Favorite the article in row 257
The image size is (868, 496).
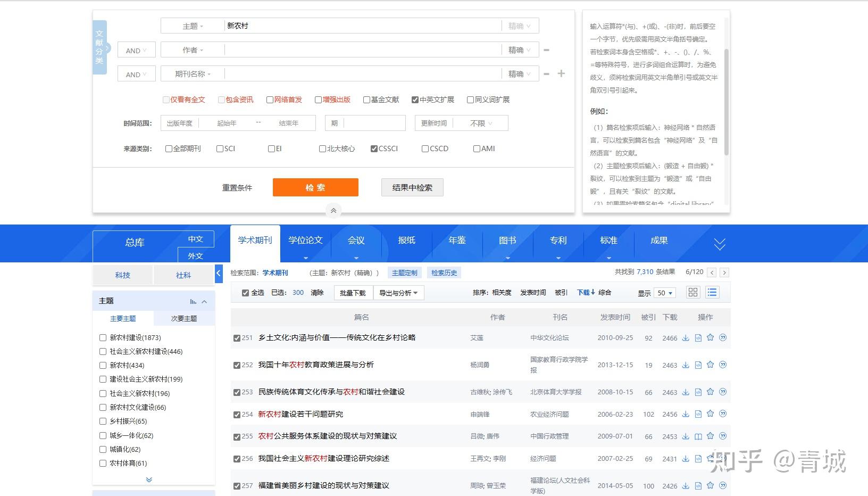pos(710,485)
